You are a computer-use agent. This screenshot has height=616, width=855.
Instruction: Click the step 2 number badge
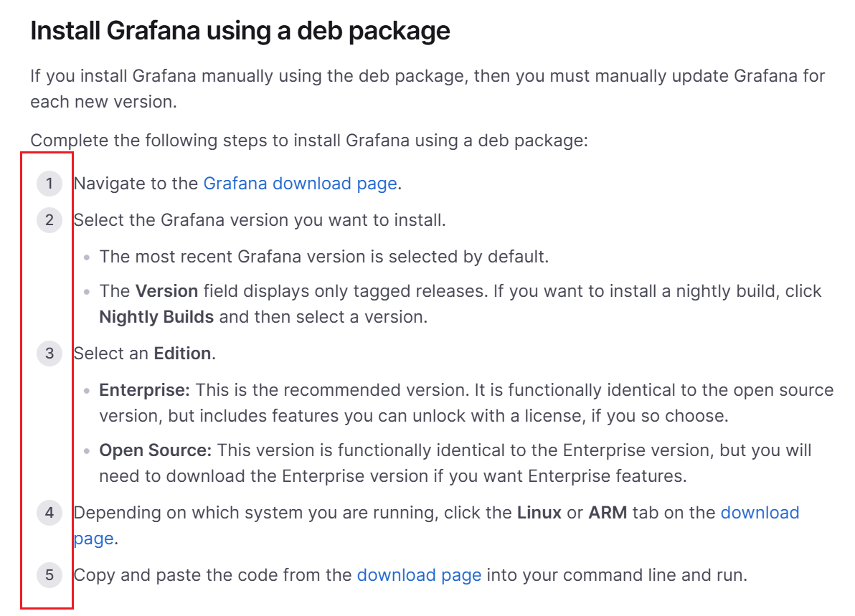coord(49,219)
